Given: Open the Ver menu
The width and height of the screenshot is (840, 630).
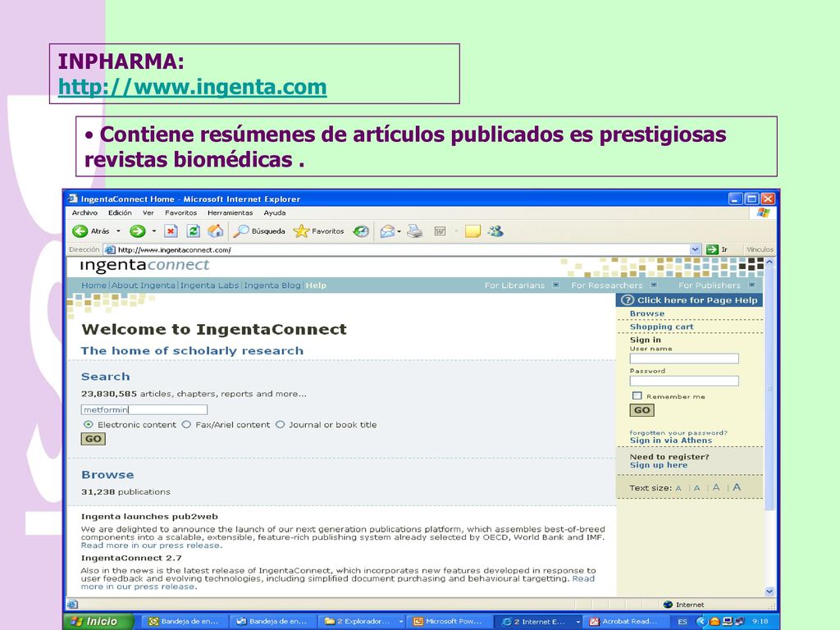Looking at the screenshot, I should (148, 212).
